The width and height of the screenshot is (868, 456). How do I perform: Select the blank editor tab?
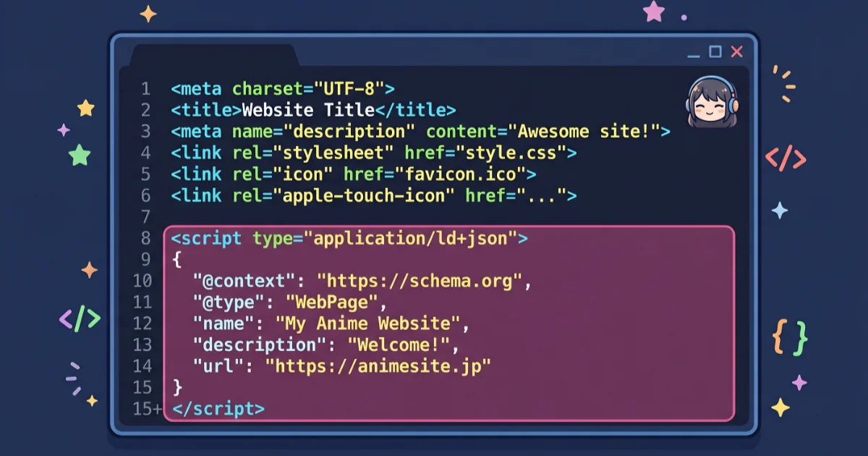click(213, 55)
